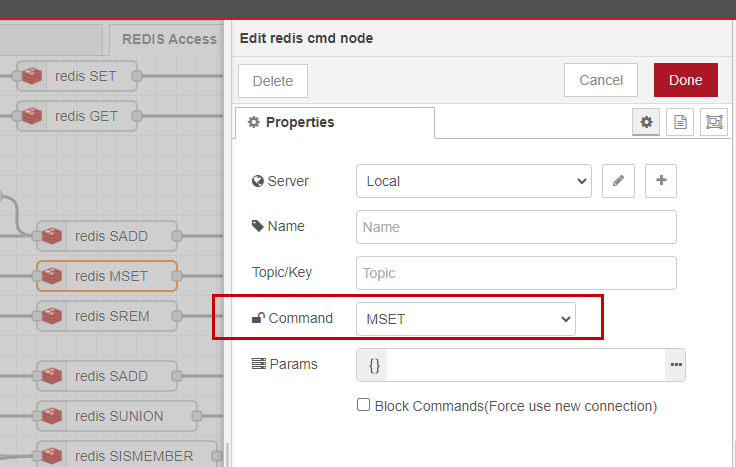736x467 pixels.
Task: Click into the Params JSON value field
Action: (x=526, y=365)
